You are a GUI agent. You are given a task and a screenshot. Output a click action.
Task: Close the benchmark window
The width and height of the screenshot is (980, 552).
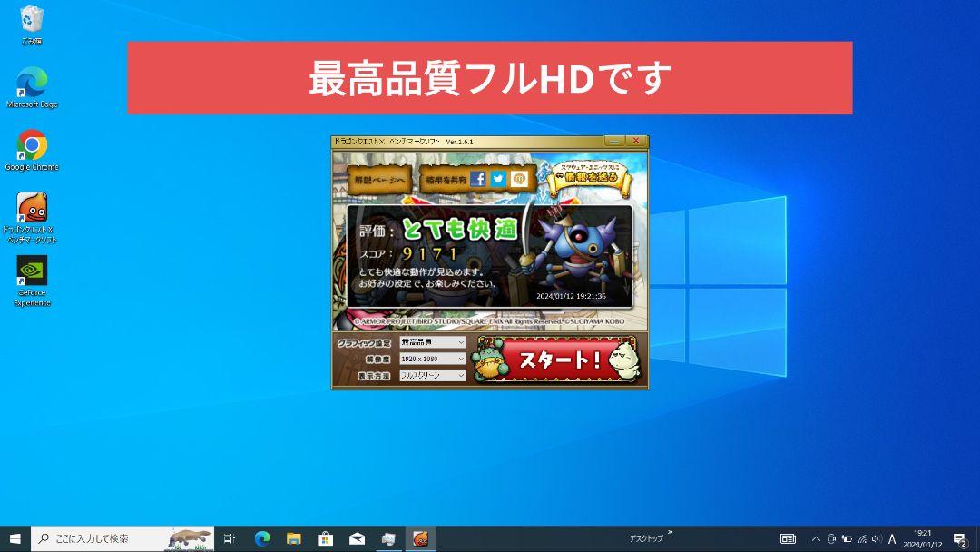[x=635, y=142]
